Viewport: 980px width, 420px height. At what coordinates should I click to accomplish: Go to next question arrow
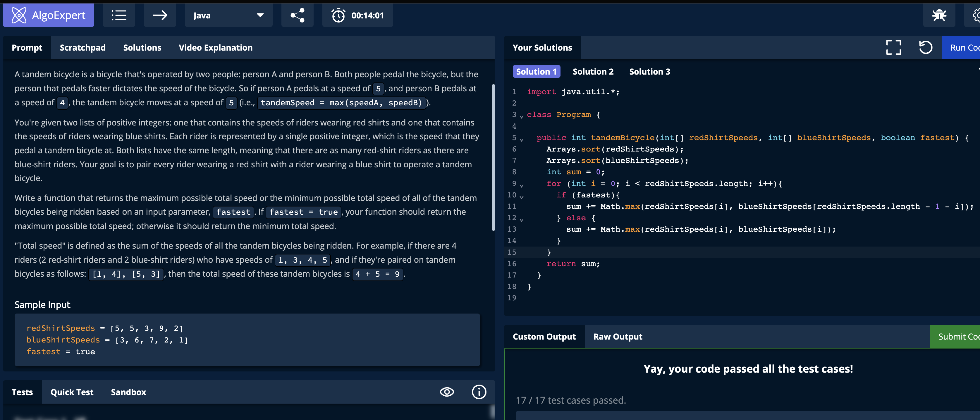[160, 15]
